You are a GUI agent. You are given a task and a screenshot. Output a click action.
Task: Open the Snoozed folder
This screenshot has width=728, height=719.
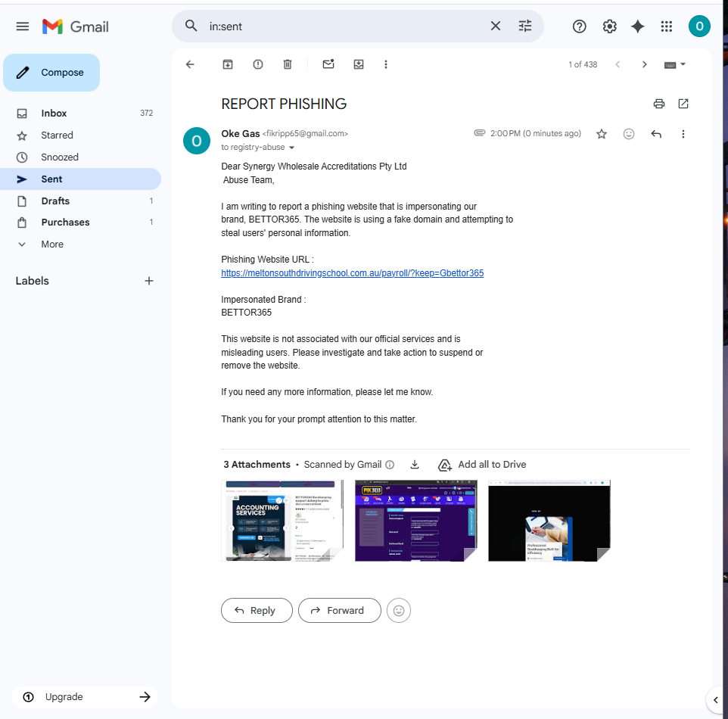coord(80,157)
